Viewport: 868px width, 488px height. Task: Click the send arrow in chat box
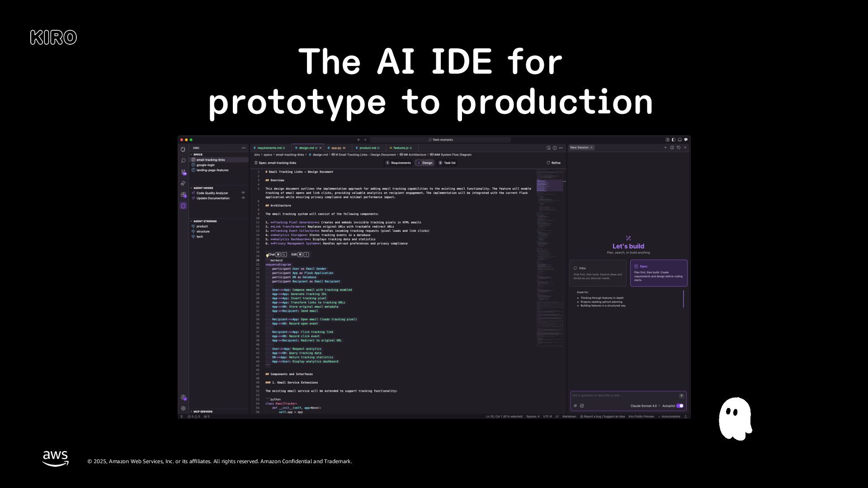682,396
